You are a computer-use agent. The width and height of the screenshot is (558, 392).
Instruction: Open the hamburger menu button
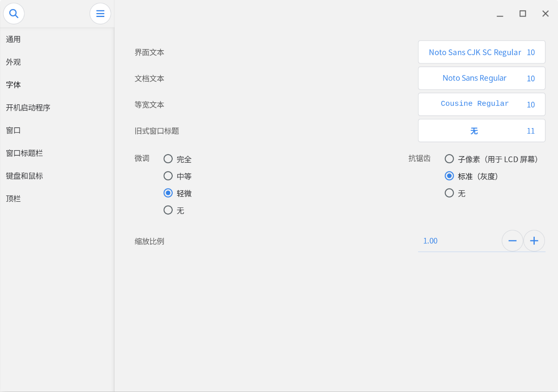pyautogui.click(x=100, y=13)
